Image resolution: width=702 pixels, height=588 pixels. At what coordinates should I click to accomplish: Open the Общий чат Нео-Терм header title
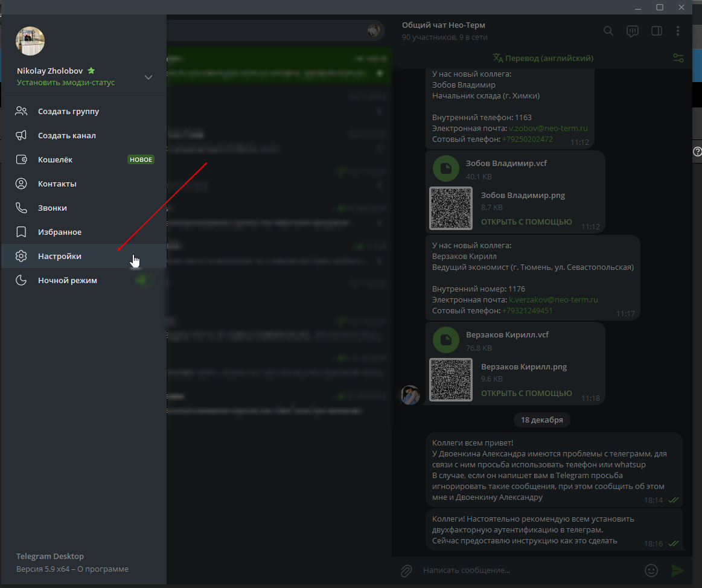pyautogui.click(x=443, y=25)
